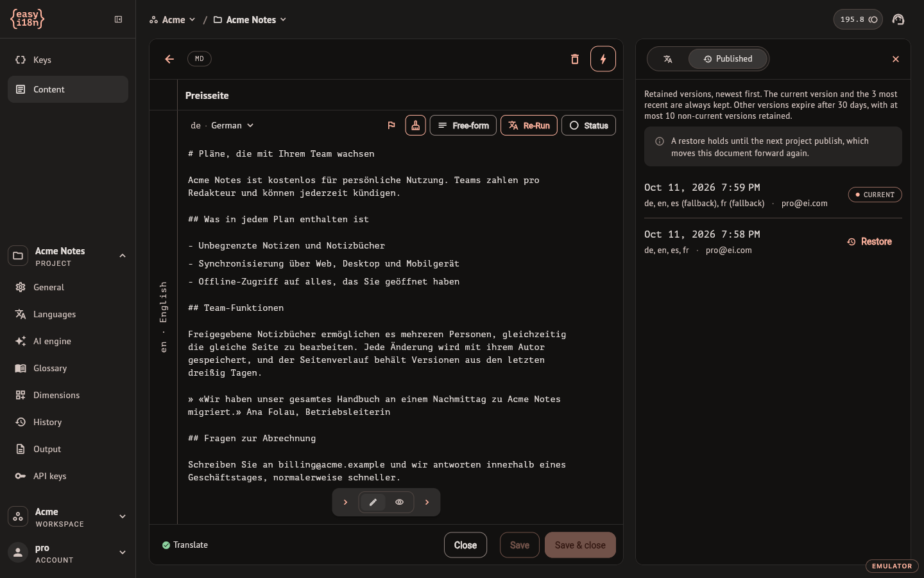Open Output settings
This screenshot has width=924, height=578.
(x=68, y=449)
